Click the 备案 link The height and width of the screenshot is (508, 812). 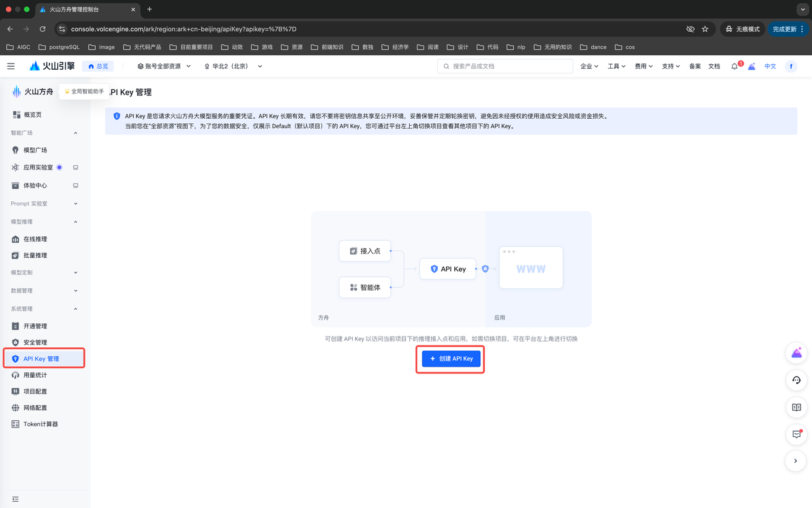pyautogui.click(x=695, y=66)
